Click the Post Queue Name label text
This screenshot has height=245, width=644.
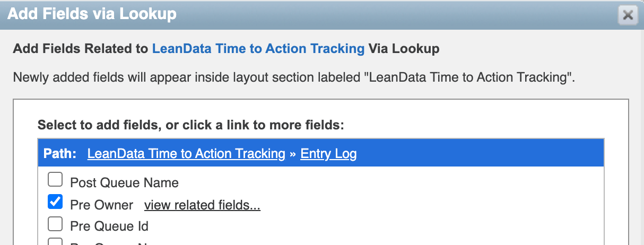point(124,183)
